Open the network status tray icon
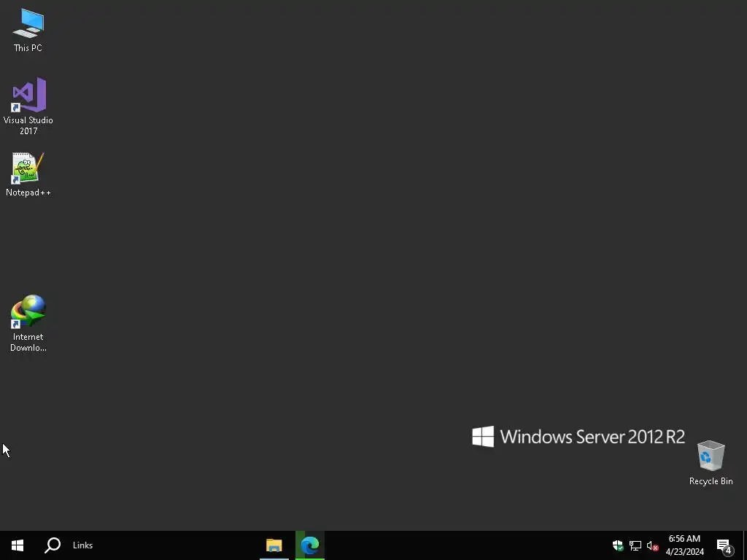 pos(635,545)
